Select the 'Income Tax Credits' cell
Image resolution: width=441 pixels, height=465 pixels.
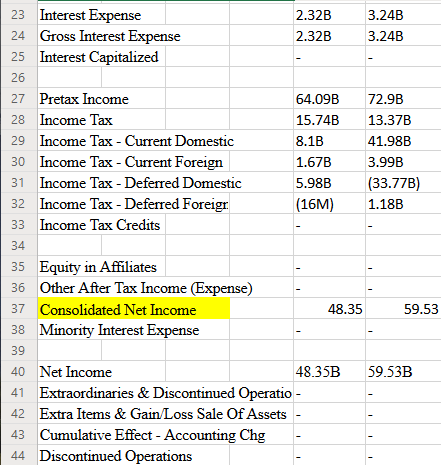101,225
